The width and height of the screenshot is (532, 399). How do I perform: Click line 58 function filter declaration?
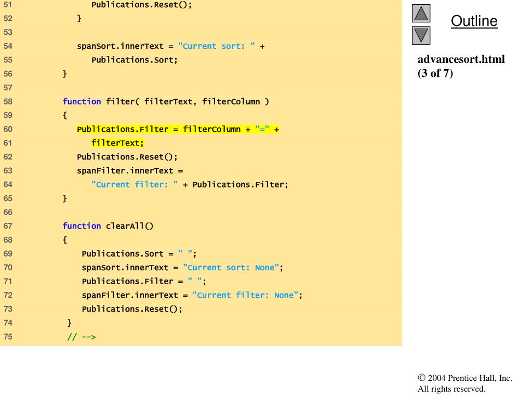pyautogui.click(x=166, y=101)
